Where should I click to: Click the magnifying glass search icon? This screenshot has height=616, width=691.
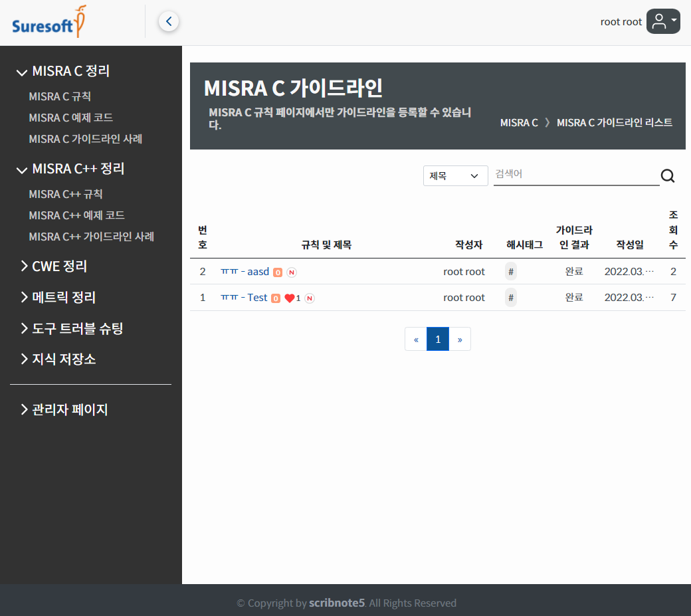click(668, 176)
